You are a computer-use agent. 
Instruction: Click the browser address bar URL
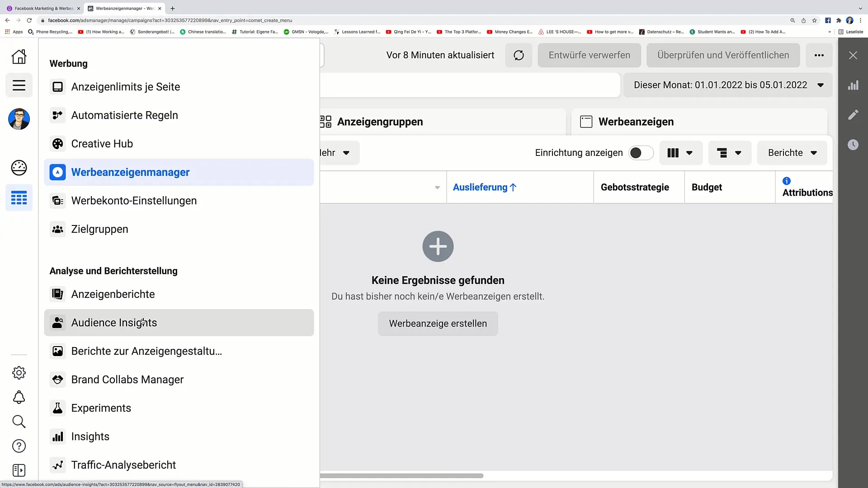170,20
